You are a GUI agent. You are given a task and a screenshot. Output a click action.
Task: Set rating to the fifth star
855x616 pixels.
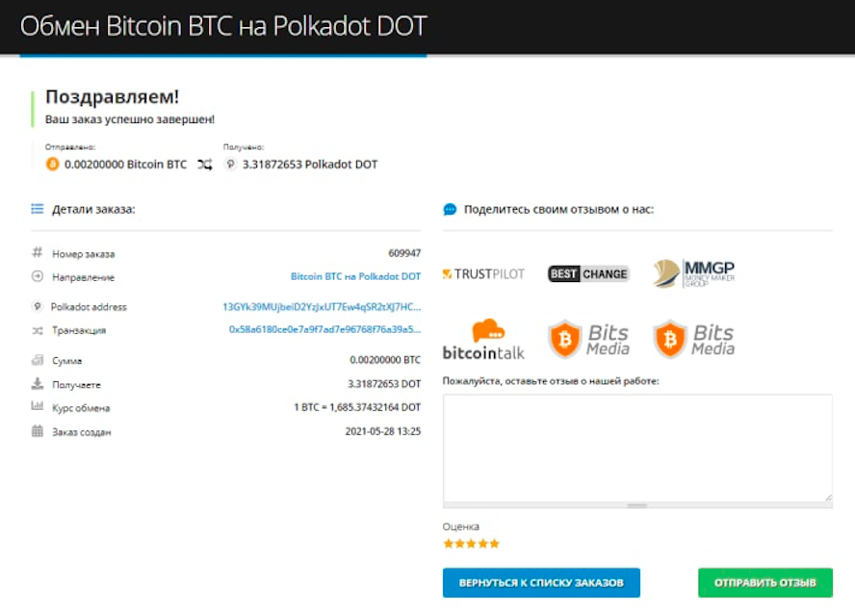494,544
